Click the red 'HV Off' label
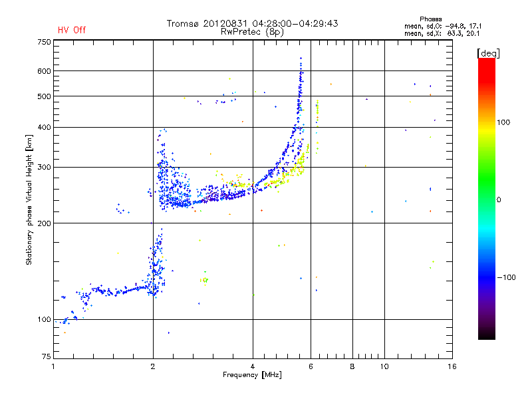Screen dimensions: 532x399 coord(72,30)
